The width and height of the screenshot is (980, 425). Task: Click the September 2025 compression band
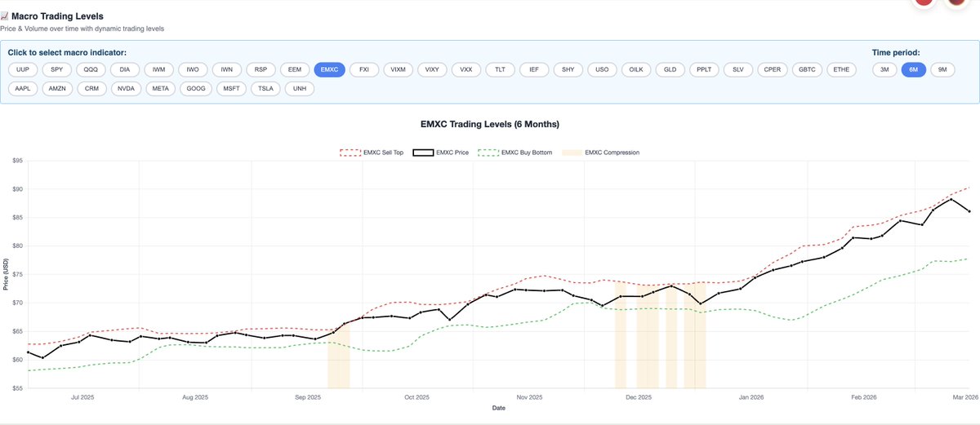tap(339, 356)
